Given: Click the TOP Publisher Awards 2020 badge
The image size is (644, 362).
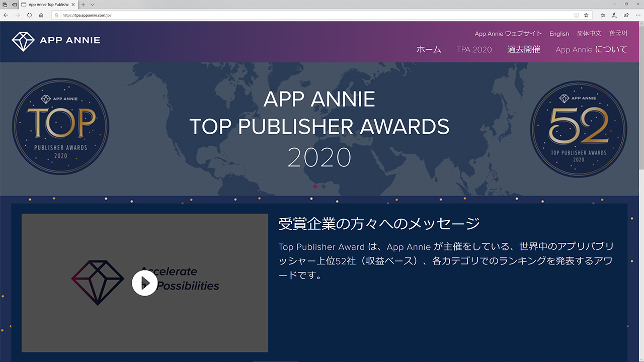Looking at the screenshot, I should (60, 126).
